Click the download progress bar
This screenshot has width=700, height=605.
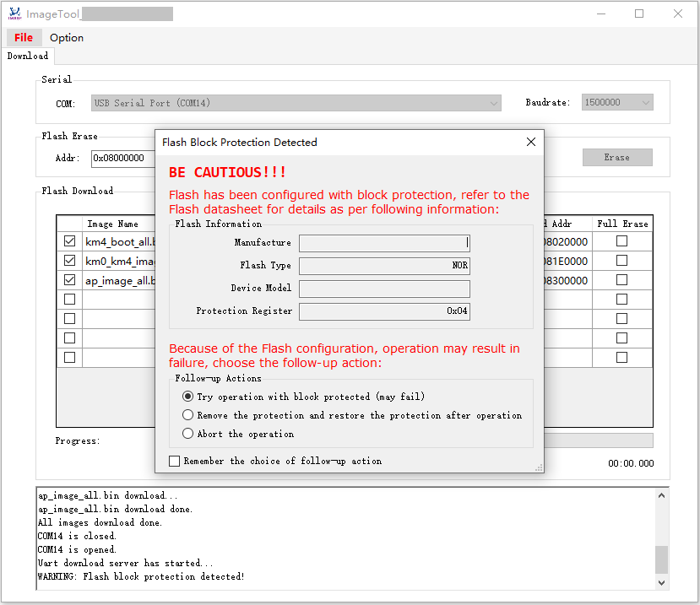[598, 440]
